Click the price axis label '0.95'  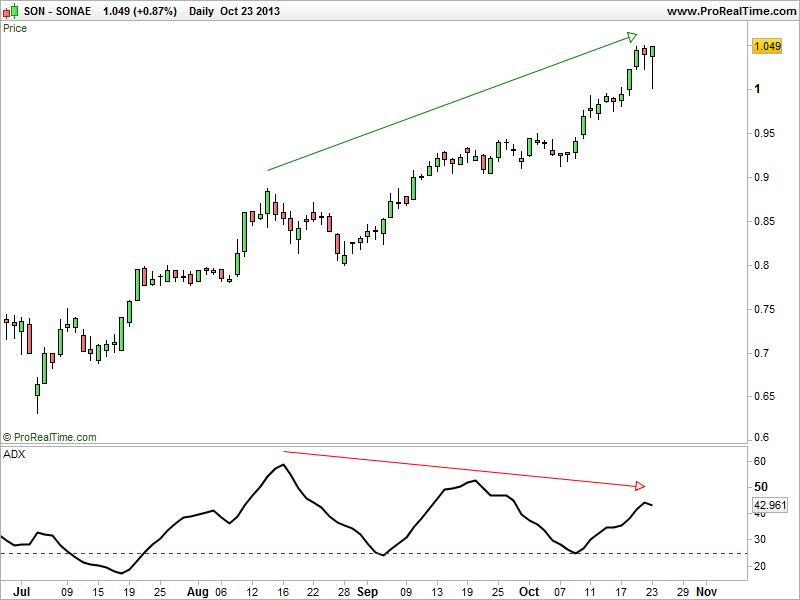pos(764,133)
